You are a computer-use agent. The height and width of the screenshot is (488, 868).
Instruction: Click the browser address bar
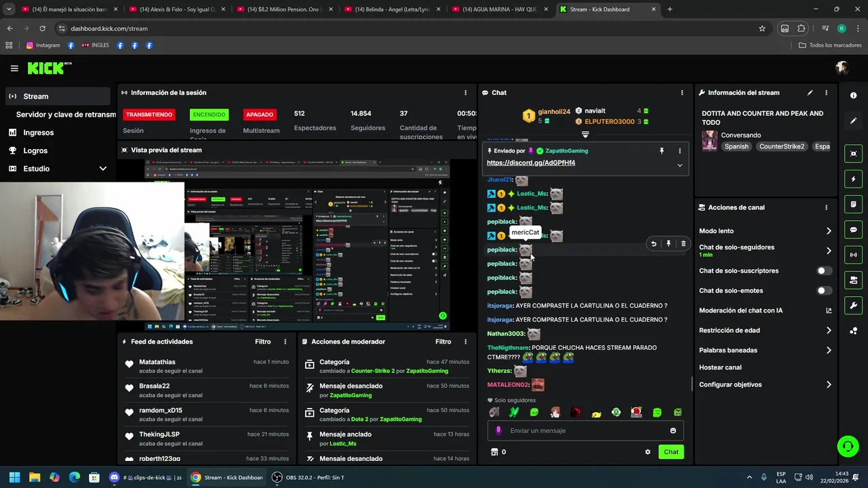(407, 28)
